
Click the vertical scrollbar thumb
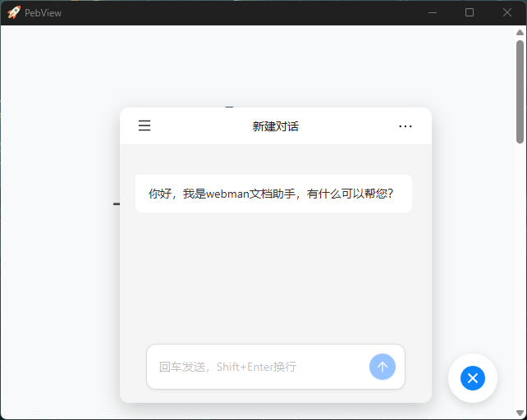pos(520,90)
